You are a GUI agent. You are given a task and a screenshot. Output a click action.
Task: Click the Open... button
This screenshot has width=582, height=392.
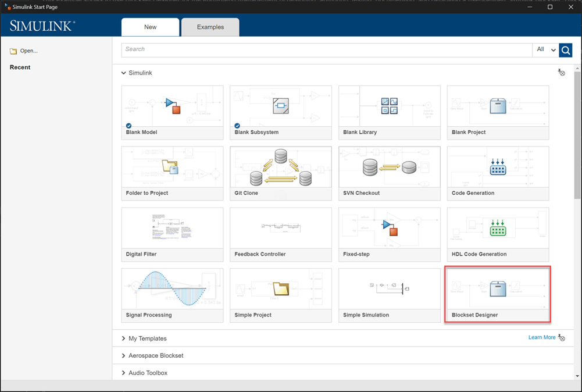pyautogui.click(x=23, y=51)
